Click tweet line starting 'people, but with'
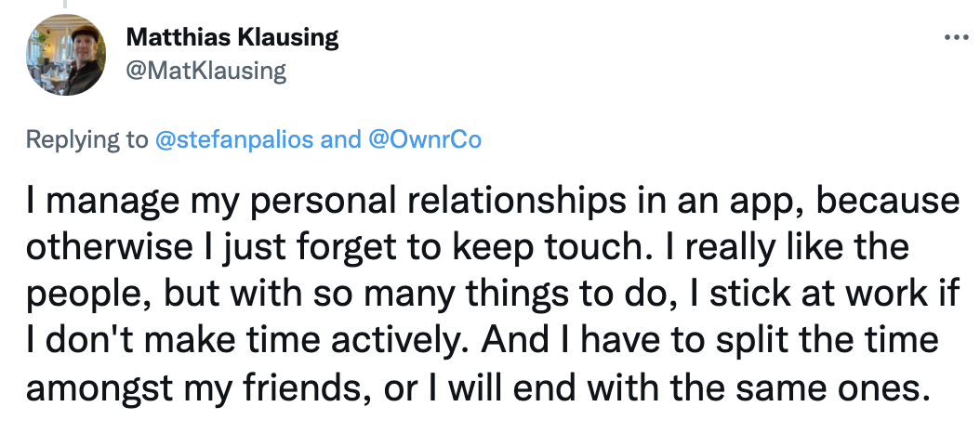Screen dimensions: 980x433 tap(493, 295)
